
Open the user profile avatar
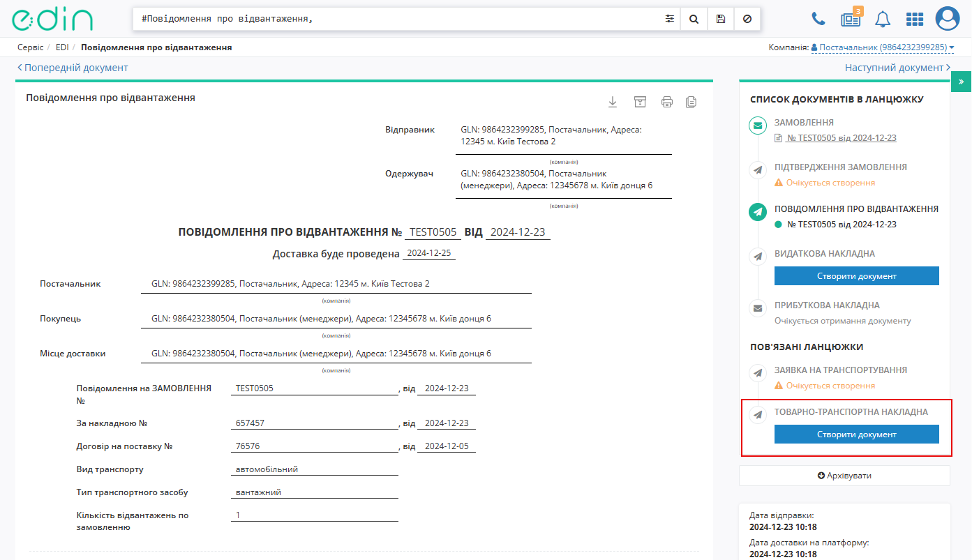[948, 19]
